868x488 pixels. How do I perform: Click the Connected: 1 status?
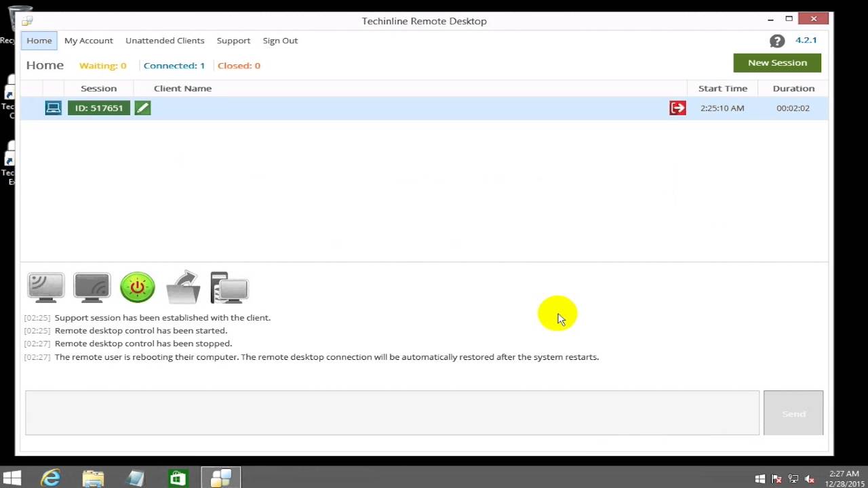coord(174,66)
